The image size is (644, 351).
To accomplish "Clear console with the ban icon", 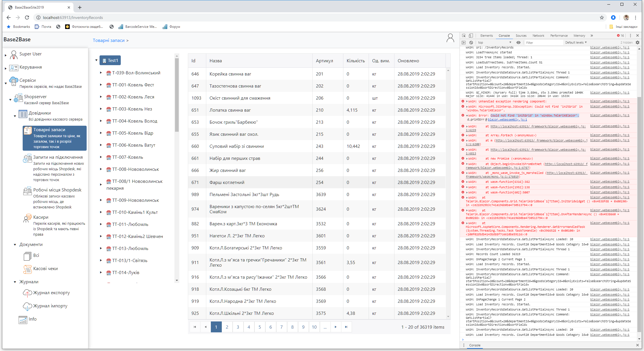I will pos(471,42).
